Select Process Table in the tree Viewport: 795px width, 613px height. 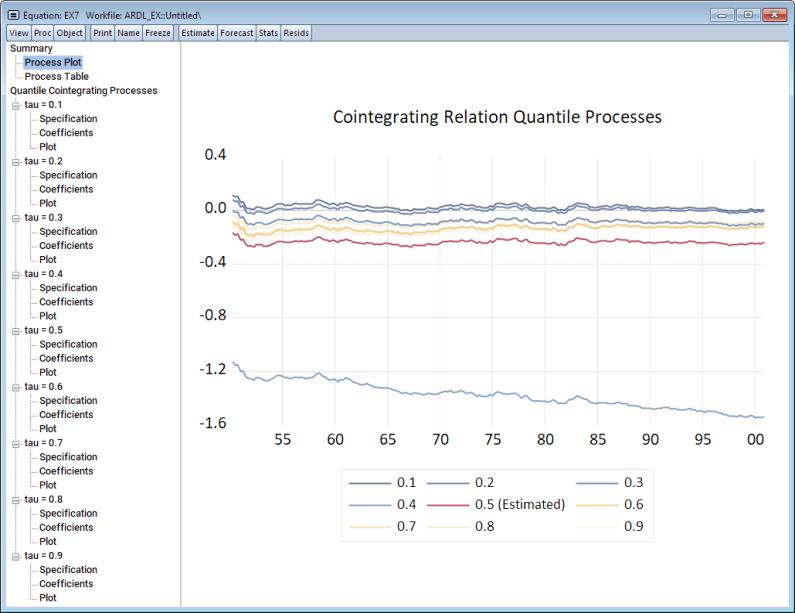pyautogui.click(x=56, y=76)
